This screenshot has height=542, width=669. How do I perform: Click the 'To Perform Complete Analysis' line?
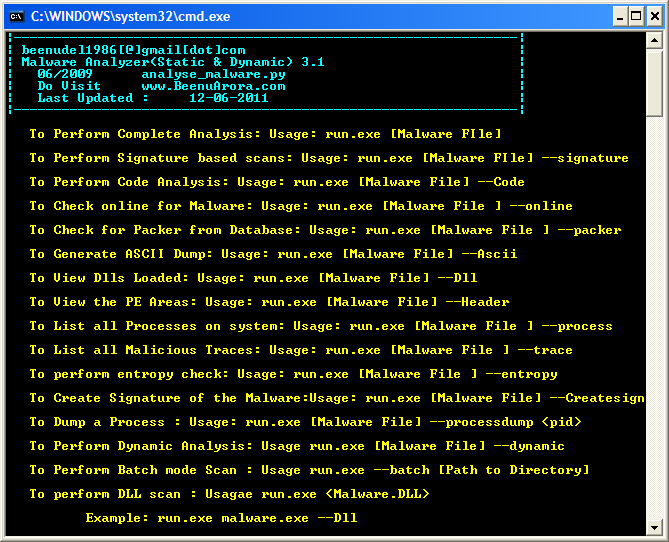coord(265,134)
